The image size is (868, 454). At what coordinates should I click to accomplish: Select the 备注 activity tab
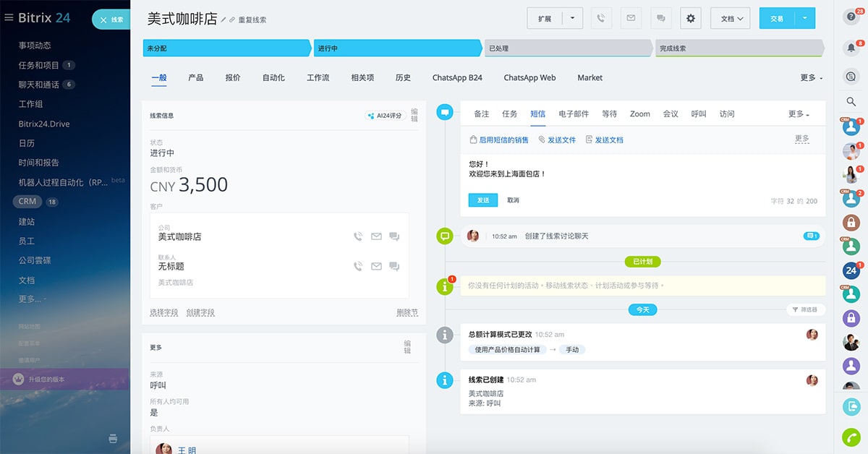click(x=482, y=114)
